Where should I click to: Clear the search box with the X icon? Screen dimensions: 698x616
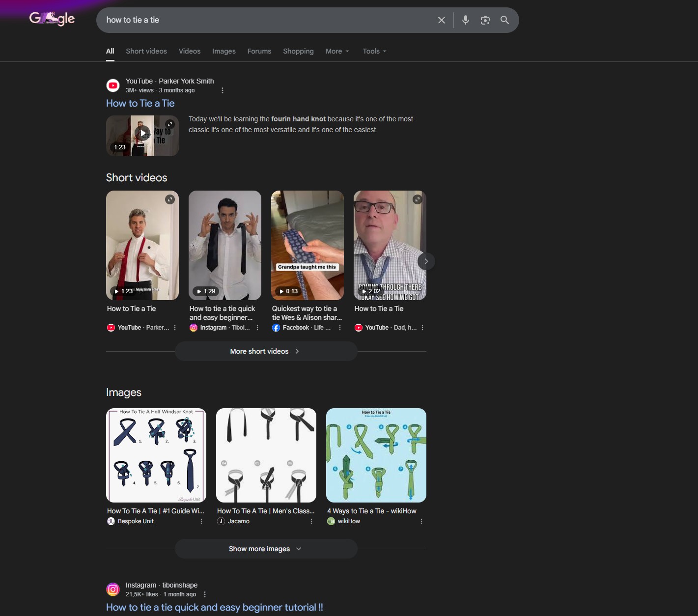(441, 20)
